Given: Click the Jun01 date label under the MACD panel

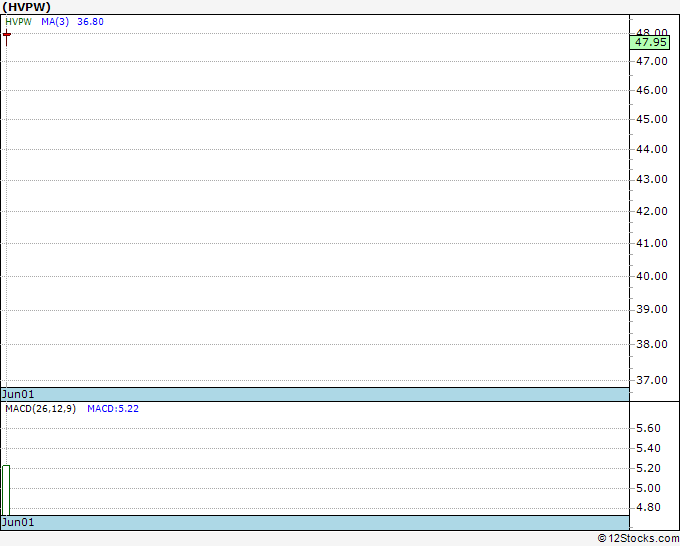Looking at the screenshot, I should pyautogui.click(x=18, y=522).
